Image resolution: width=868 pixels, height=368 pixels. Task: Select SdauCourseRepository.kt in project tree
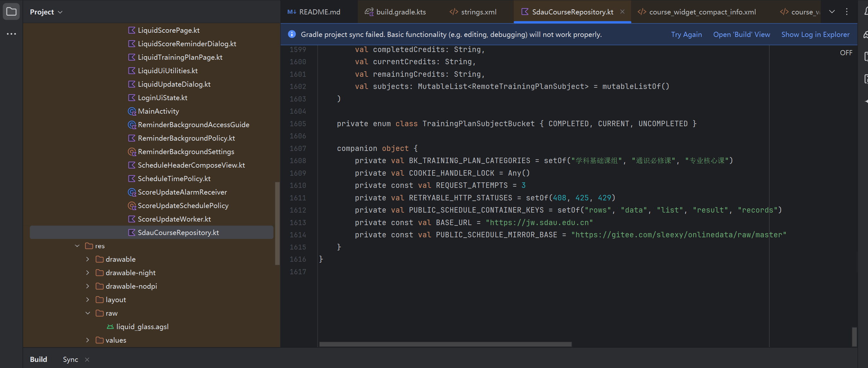(x=151, y=233)
